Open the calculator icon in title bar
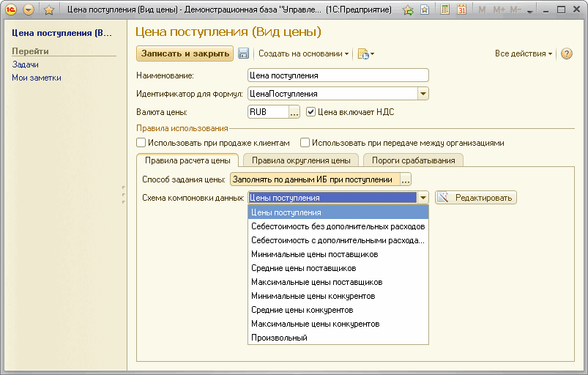Image resolution: width=588 pixels, height=375 pixels. pyautogui.click(x=444, y=10)
